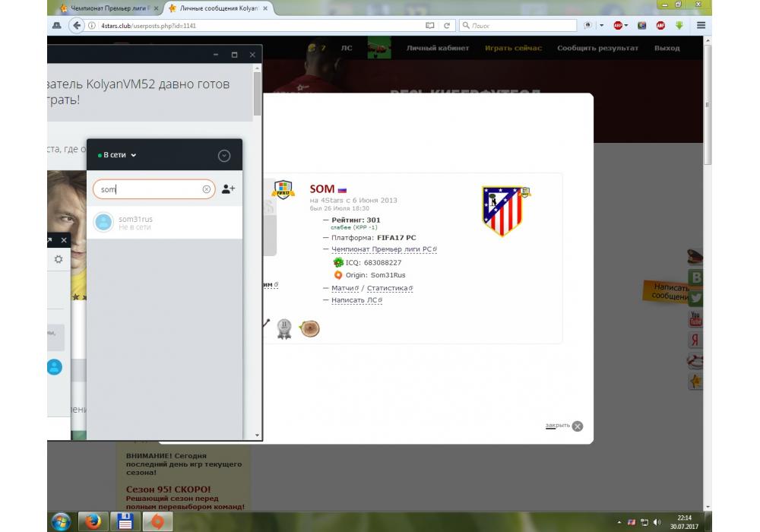Click 'Выход' to log out
The height and width of the screenshot is (532, 760).
[667, 48]
